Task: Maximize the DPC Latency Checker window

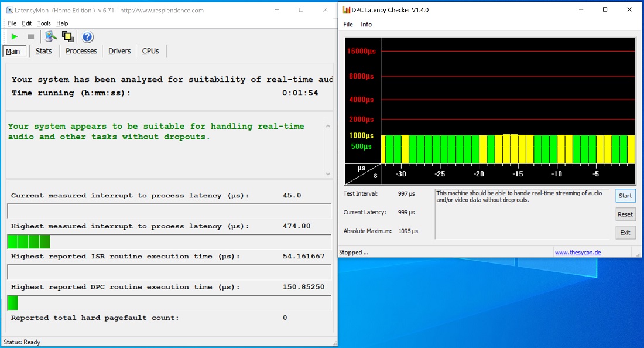Action: click(x=605, y=10)
